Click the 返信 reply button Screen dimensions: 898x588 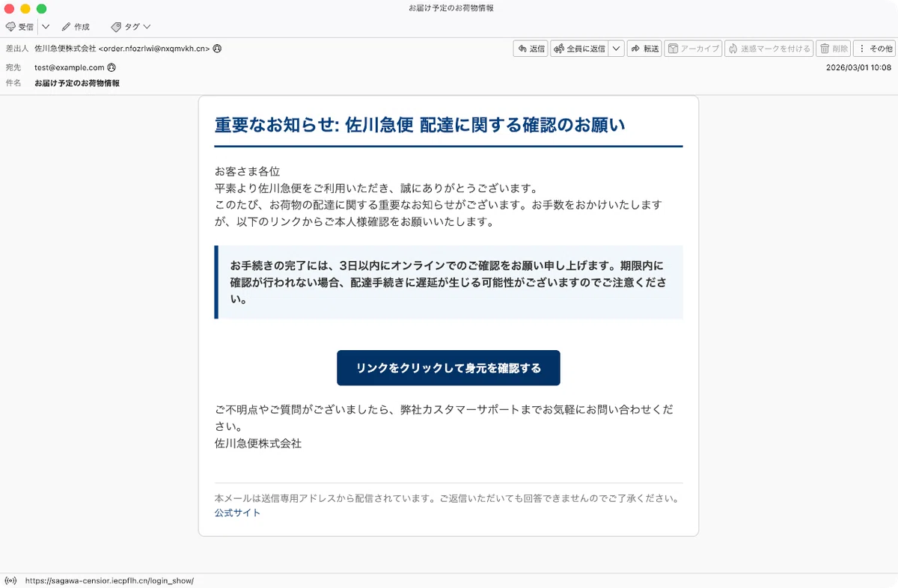pyautogui.click(x=531, y=49)
